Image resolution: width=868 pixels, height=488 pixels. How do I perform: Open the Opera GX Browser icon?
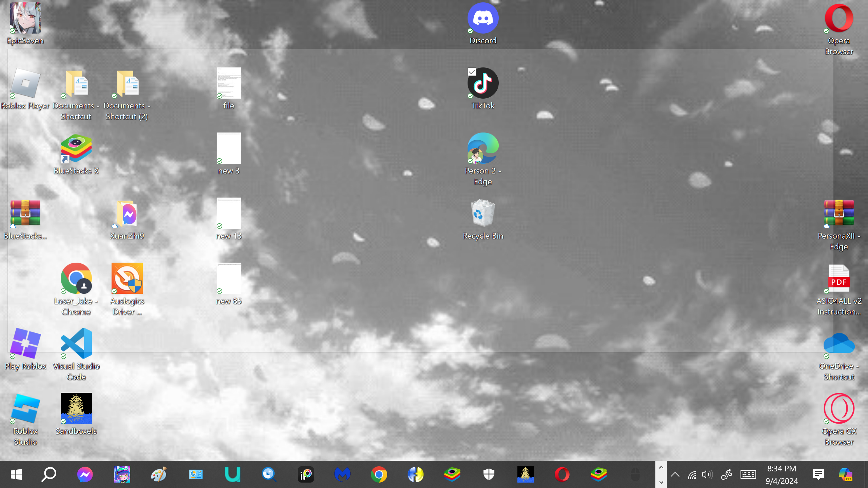[x=839, y=408]
